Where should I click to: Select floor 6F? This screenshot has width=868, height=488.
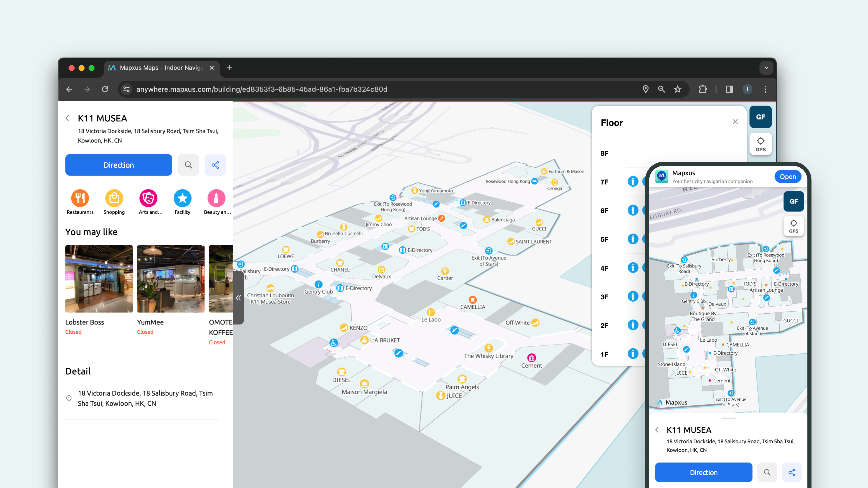(604, 211)
